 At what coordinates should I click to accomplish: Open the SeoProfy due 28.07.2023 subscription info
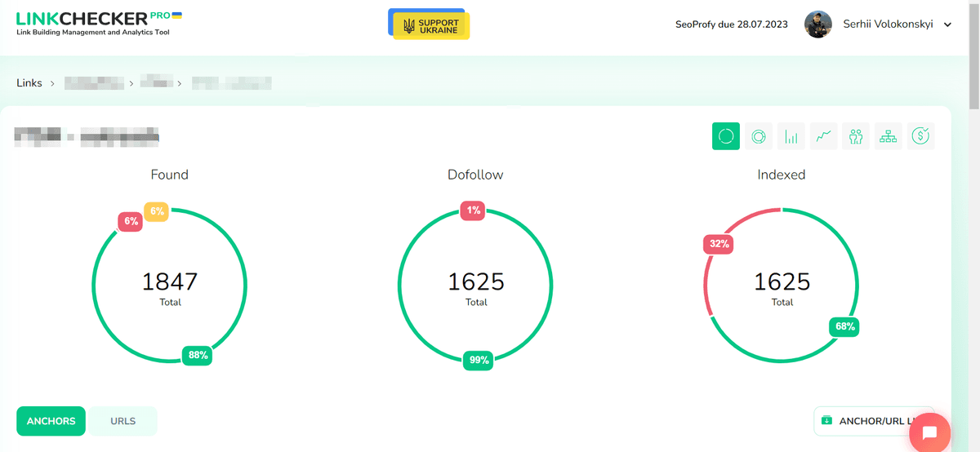pyautogui.click(x=732, y=24)
